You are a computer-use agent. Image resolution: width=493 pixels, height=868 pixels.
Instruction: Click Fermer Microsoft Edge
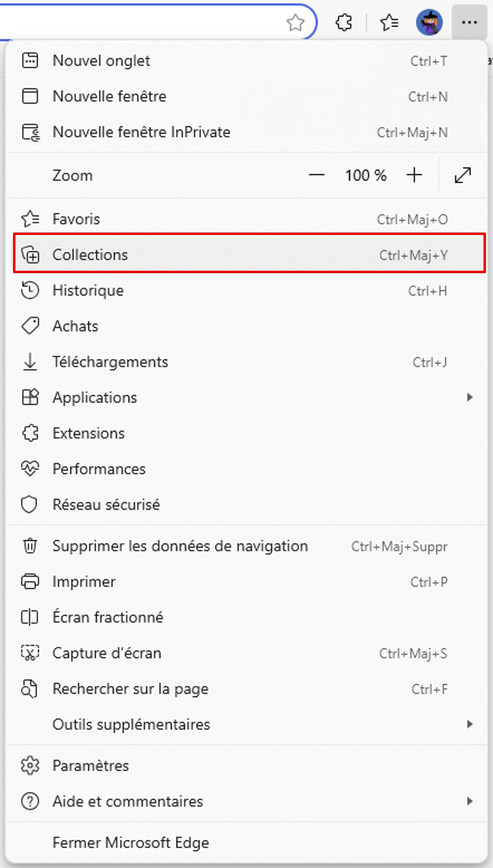[131, 843]
